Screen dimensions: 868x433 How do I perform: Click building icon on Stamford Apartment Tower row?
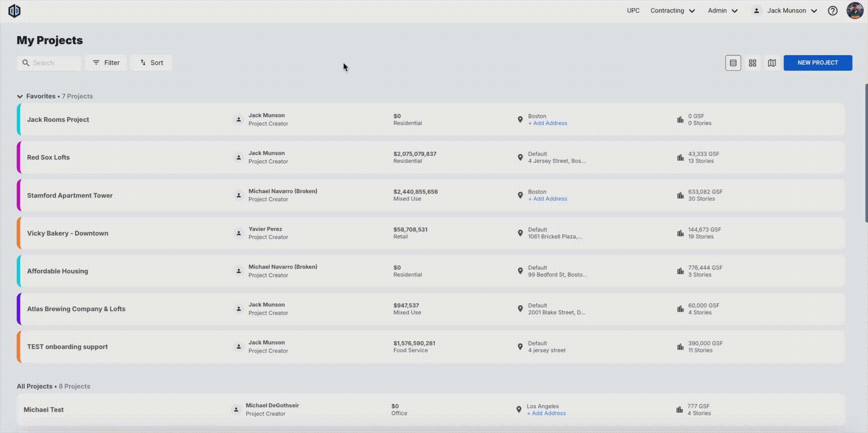680,195
